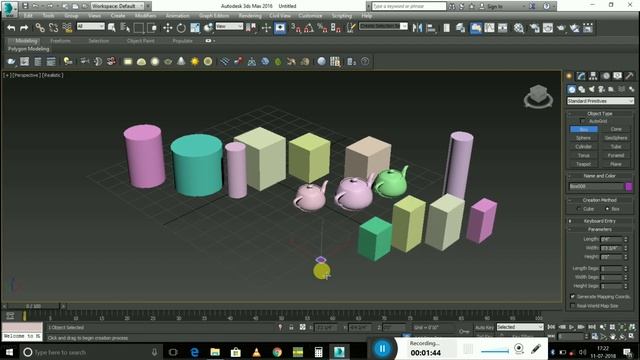Image resolution: width=640 pixels, height=360 pixels.
Task: Click the Cone primitive button
Action: point(616,129)
